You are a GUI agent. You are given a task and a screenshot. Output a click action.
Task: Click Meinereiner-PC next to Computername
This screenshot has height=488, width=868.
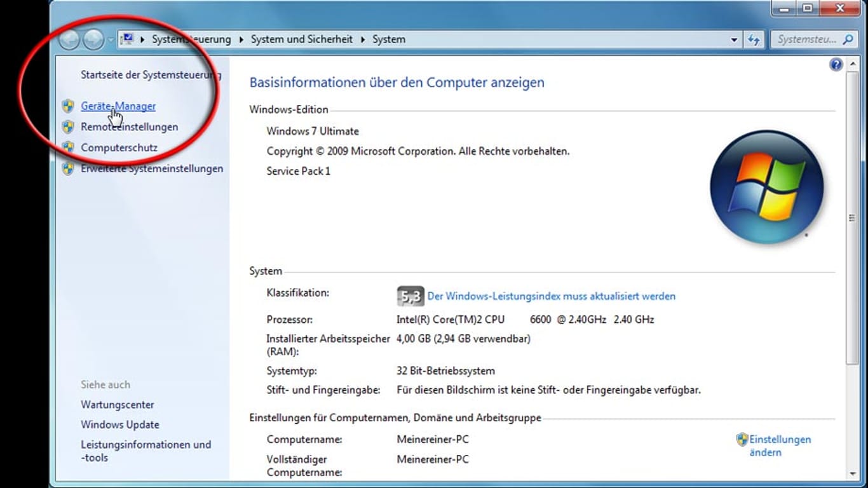[x=433, y=440]
